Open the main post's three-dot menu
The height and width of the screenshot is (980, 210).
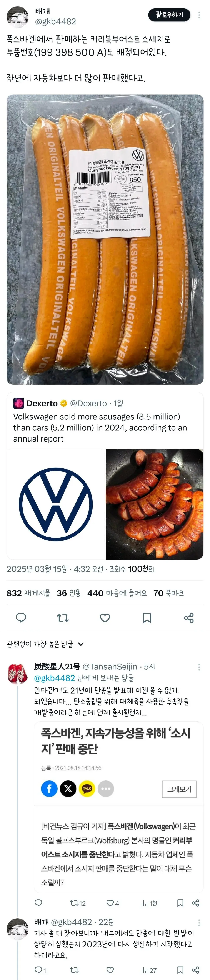coord(199,15)
